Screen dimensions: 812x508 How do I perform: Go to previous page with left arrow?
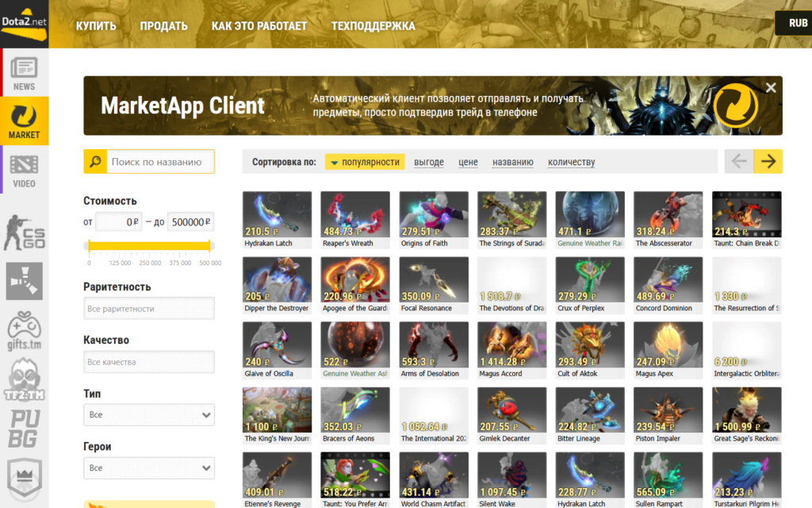click(739, 161)
